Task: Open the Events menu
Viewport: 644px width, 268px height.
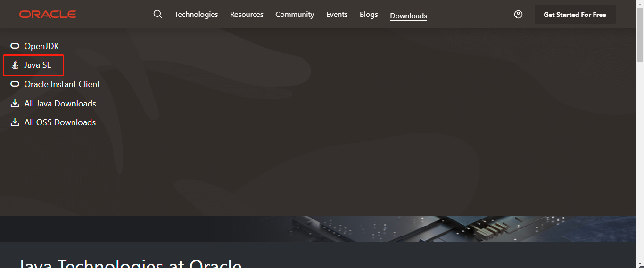Action: click(337, 15)
